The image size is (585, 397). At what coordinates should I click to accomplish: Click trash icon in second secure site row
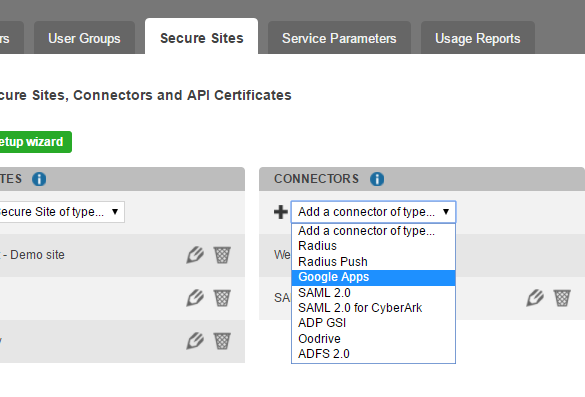click(x=222, y=298)
